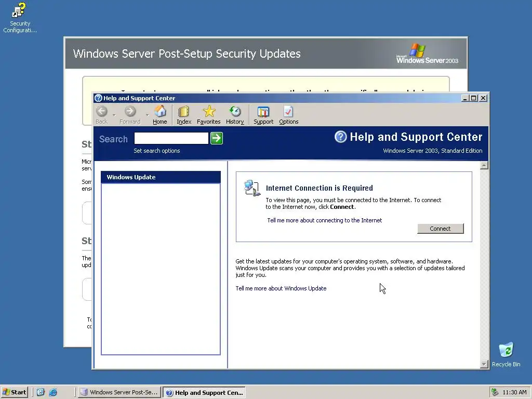This screenshot has width=532, height=399.
Task: Go Back in Help and Support Center
Action: [101, 115]
